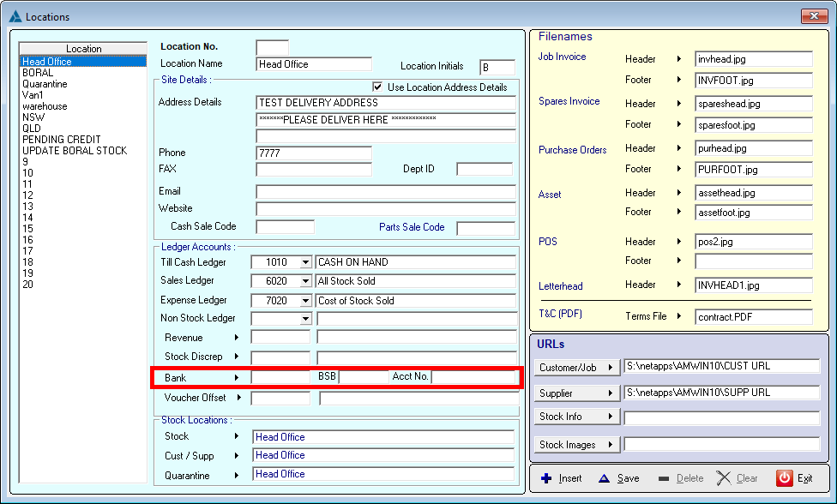Click the Voucher Offset lookup arrow

239,398
